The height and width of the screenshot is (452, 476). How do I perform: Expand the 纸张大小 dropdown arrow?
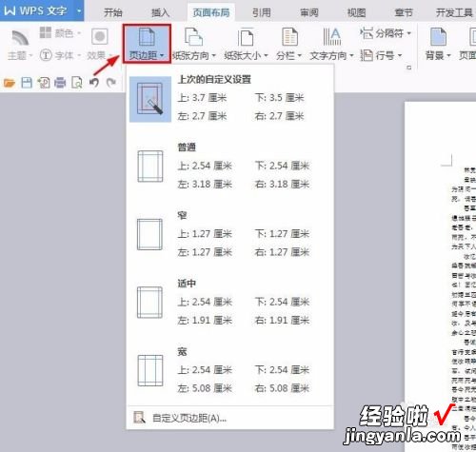coord(267,56)
